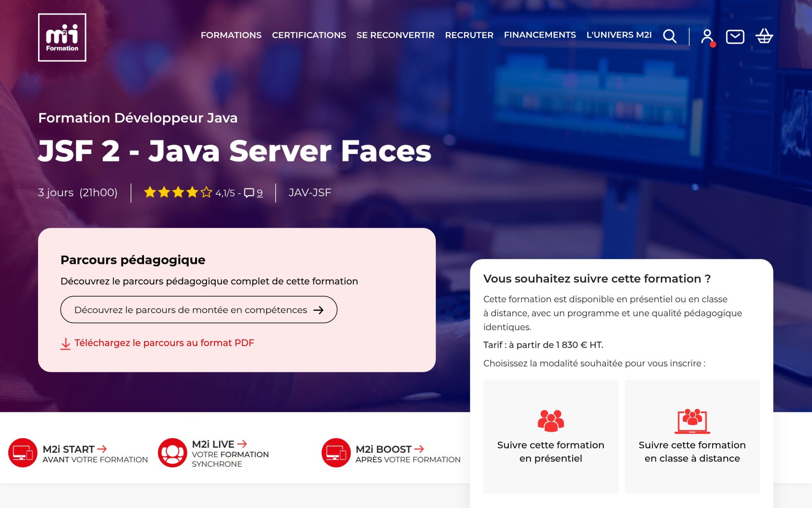This screenshot has height=508, width=812.
Task: Open the CERTIFICATIONS menu
Action: point(309,35)
